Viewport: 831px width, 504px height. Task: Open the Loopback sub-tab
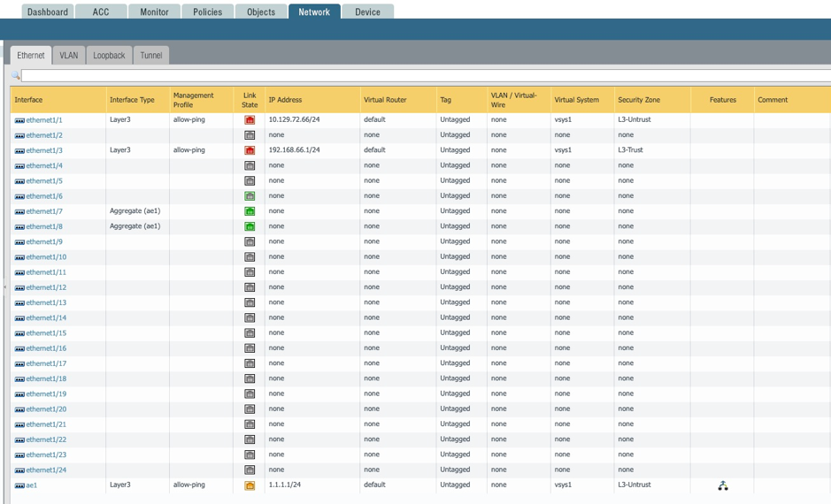tap(109, 55)
